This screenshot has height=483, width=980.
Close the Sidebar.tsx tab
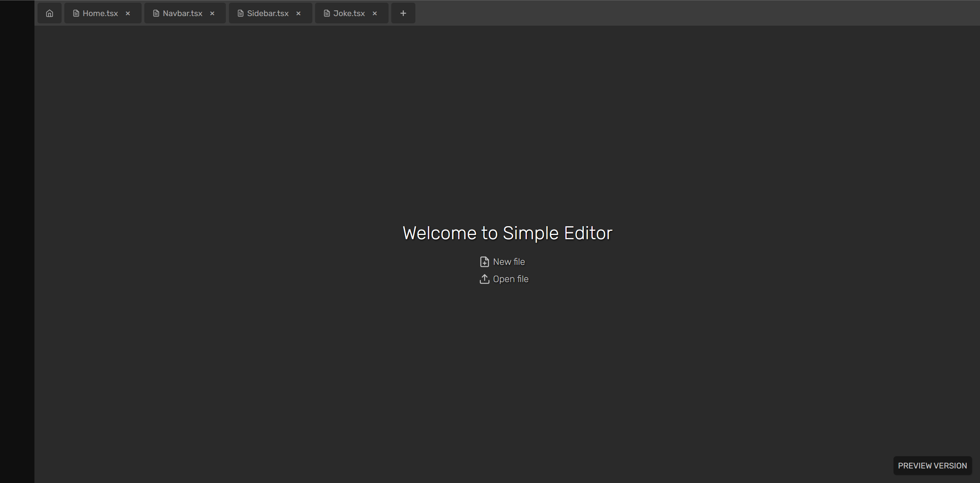pyautogui.click(x=299, y=13)
